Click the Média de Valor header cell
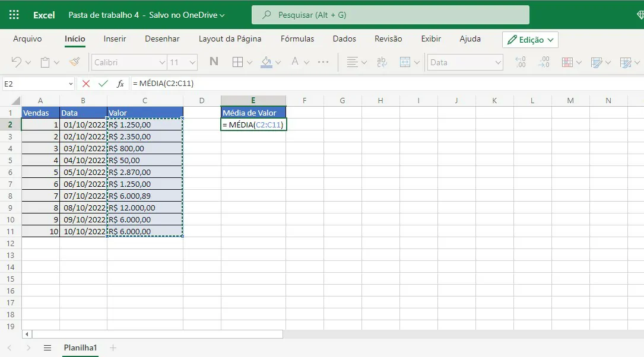The height and width of the screenshot is (357, 644). point(253,113)
